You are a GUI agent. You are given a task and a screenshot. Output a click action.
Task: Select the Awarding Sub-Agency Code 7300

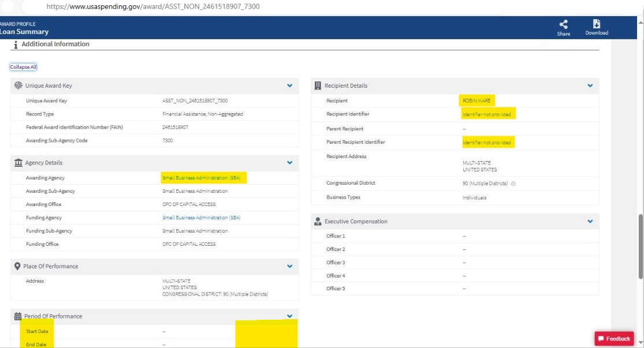[x=167, y=140]
